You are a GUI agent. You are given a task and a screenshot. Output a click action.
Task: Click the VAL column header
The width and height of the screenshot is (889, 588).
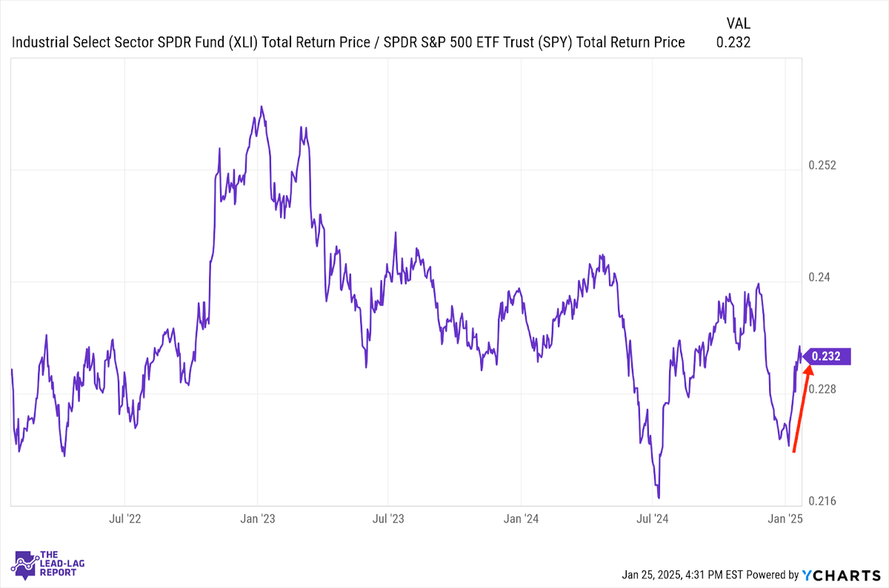click(737, 23)
